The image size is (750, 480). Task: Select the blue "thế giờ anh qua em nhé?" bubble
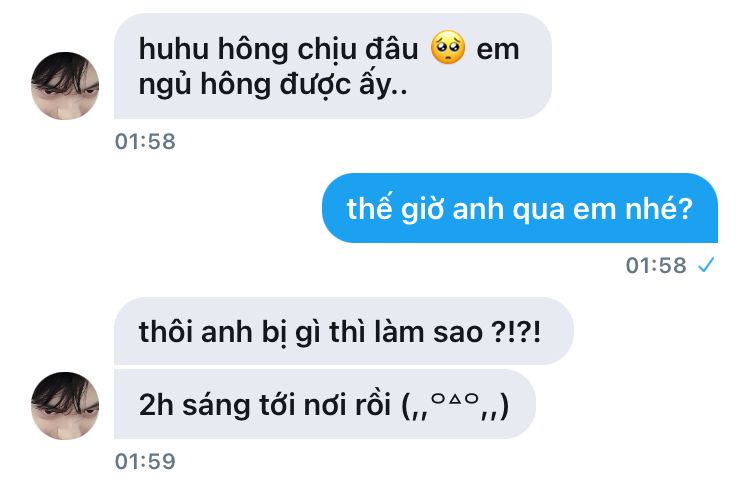[x=520, y=208]
